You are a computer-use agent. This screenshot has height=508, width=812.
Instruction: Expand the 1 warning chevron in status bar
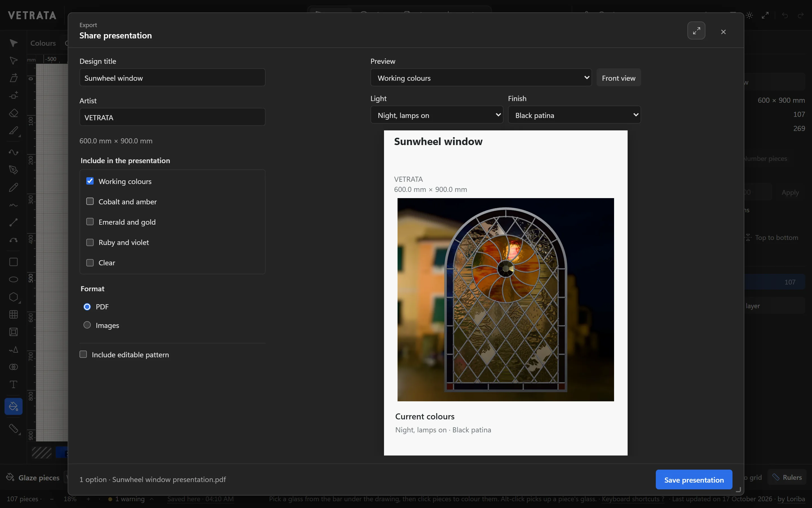point(152,499)
